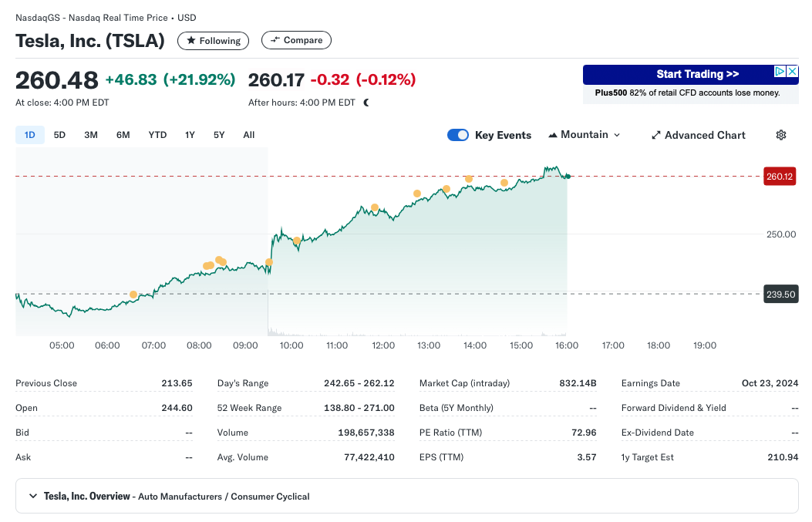The width and height of the screenshot is (812, 522).
Task: Click the Bid label
Action: pyautogui.click(x=22, y=433)
